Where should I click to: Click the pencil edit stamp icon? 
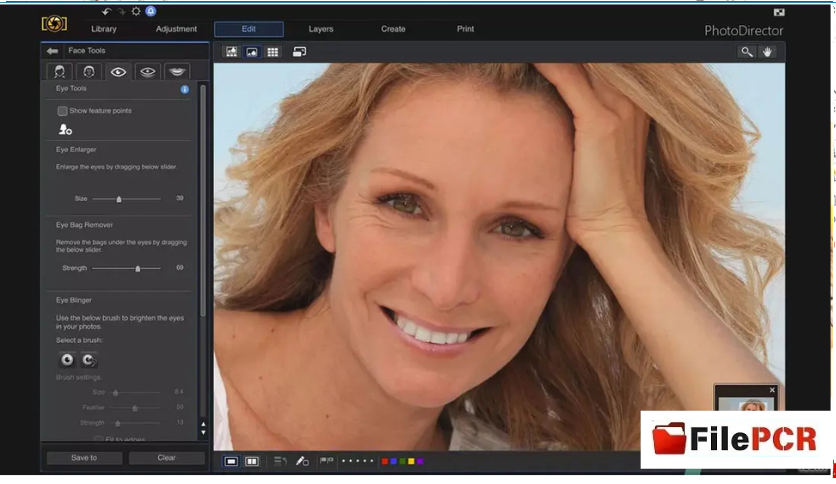[x=302, y=461]
